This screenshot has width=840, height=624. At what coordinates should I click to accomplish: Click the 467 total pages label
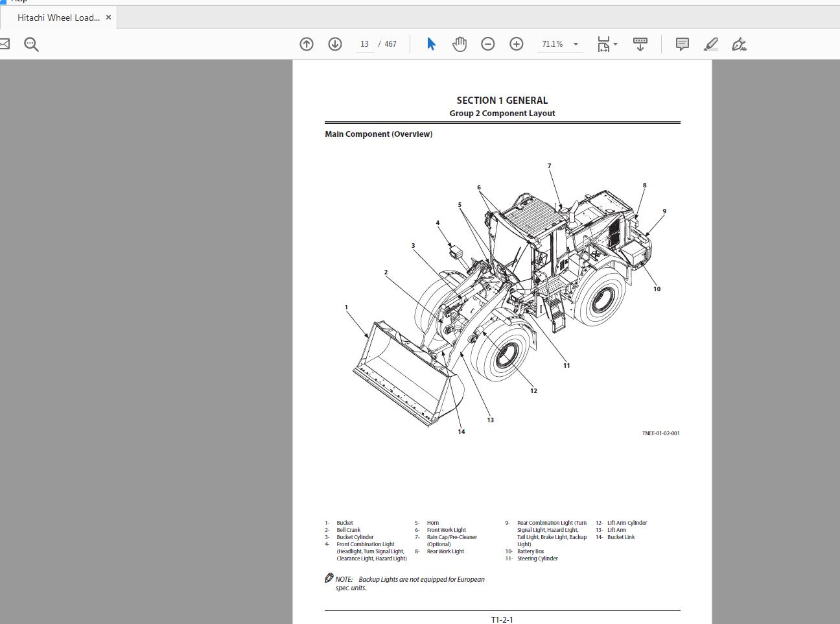pyautogui.click(x=390, y=44)
